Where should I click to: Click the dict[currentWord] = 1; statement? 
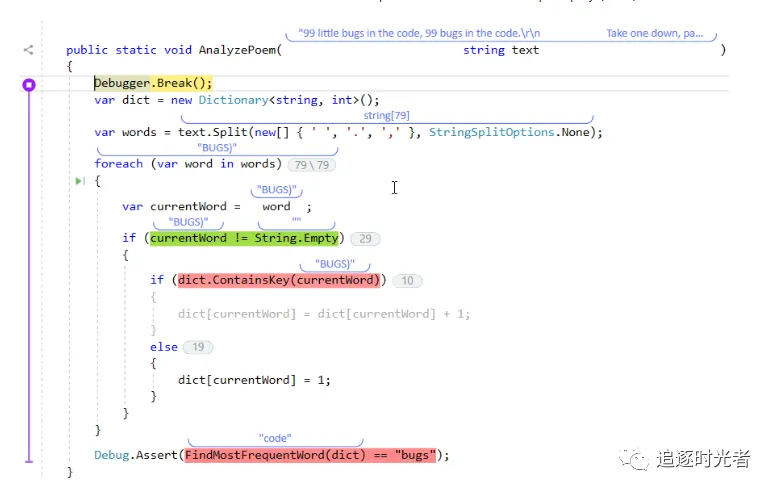[x=254, y=380]
